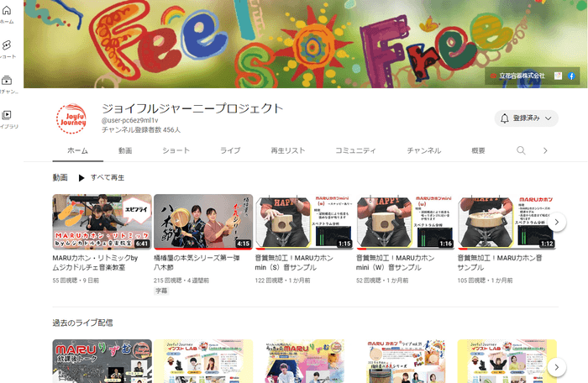Image resolution: width=588 pixels, height=383 pixels.
Task: Open Shorts from the left sidebar
Action: (7, 45)
